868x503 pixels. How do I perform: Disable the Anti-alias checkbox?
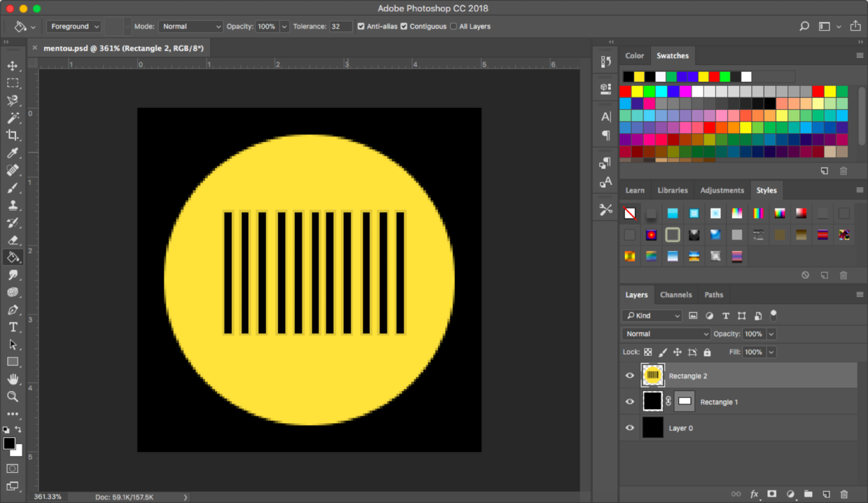coord(361,27)
